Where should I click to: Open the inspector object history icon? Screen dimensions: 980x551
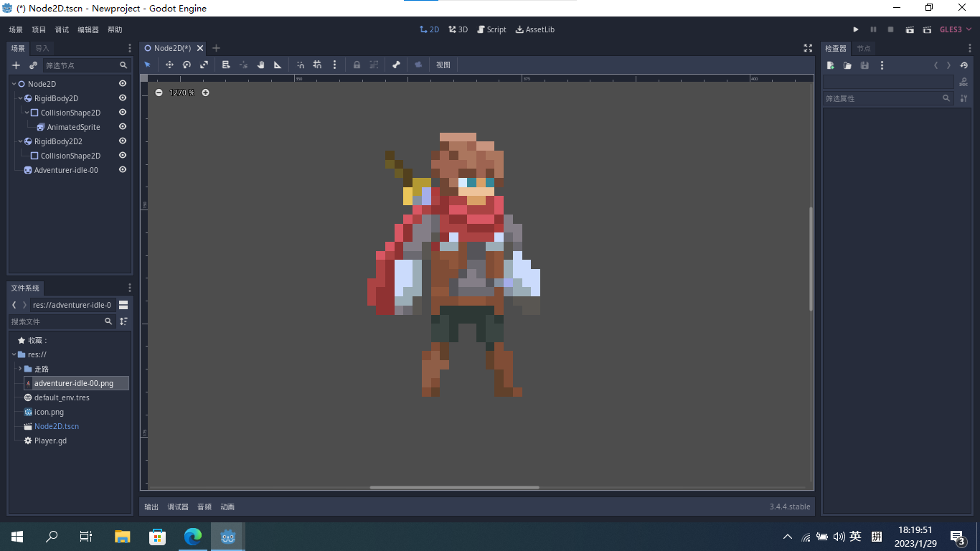click(x=964, y=65)
